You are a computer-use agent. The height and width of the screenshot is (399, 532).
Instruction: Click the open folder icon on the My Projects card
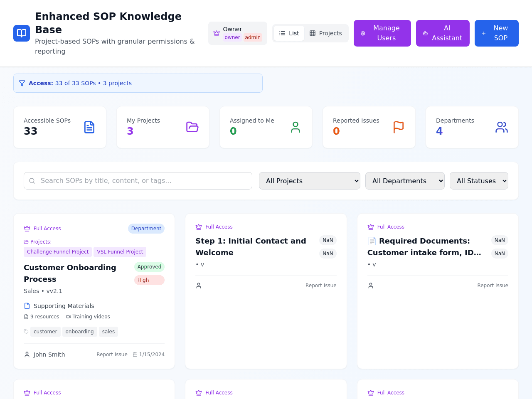[192, 127]
